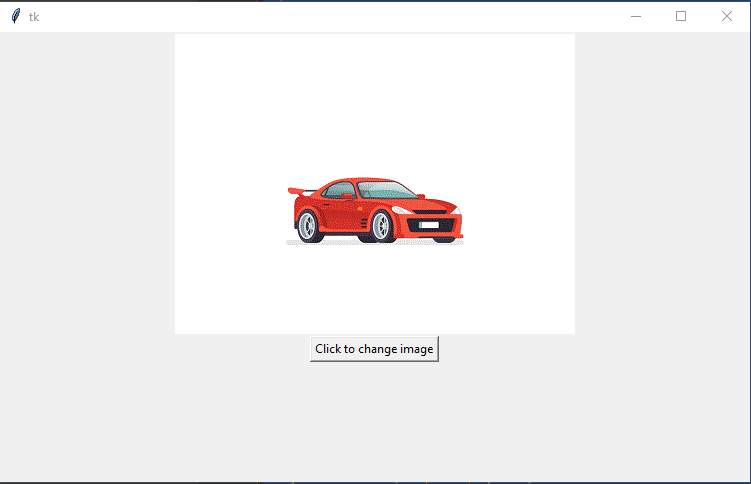This screenshot has width=751, height=484.
Task: Click the car's front wheel
Action: [x=381, y=227]
